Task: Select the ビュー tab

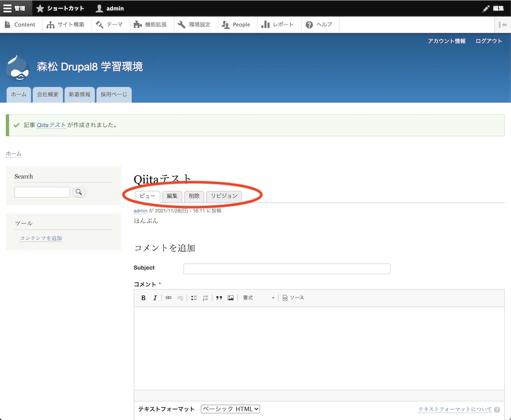Action: [x=148, y=196]
